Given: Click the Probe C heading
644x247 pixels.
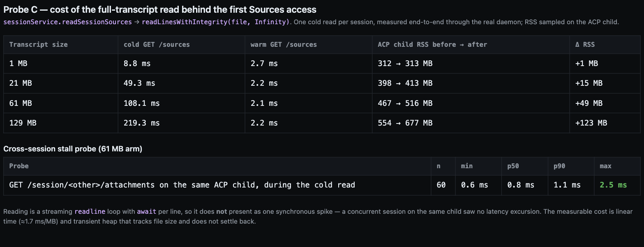Looking at the screenshot, I should [160, 9].
